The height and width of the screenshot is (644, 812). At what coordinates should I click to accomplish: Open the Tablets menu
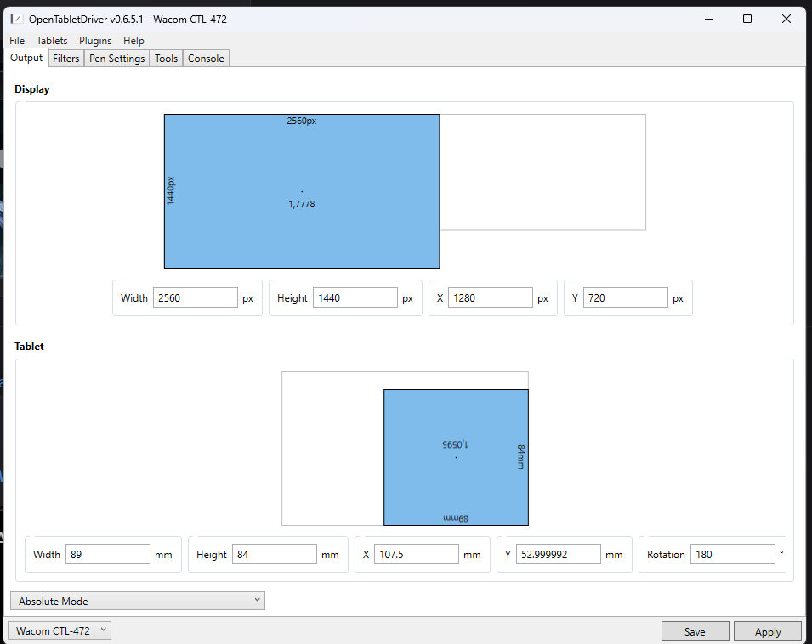coord(52,40)
